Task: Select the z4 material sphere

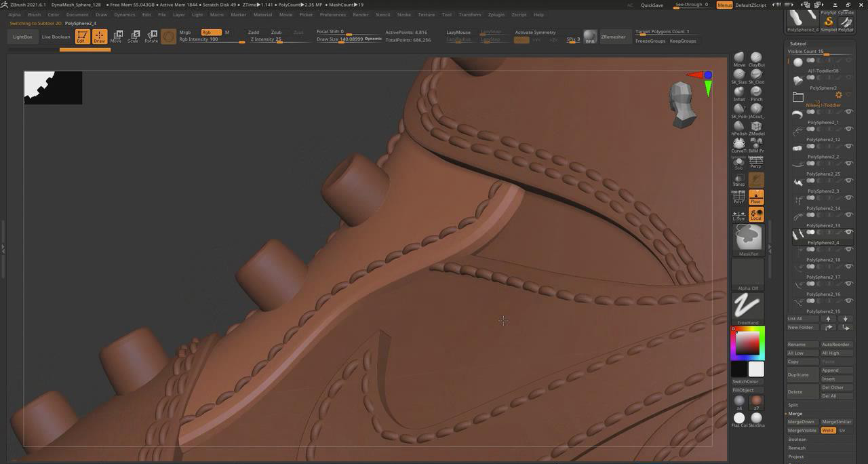Action: click(739, 402)
